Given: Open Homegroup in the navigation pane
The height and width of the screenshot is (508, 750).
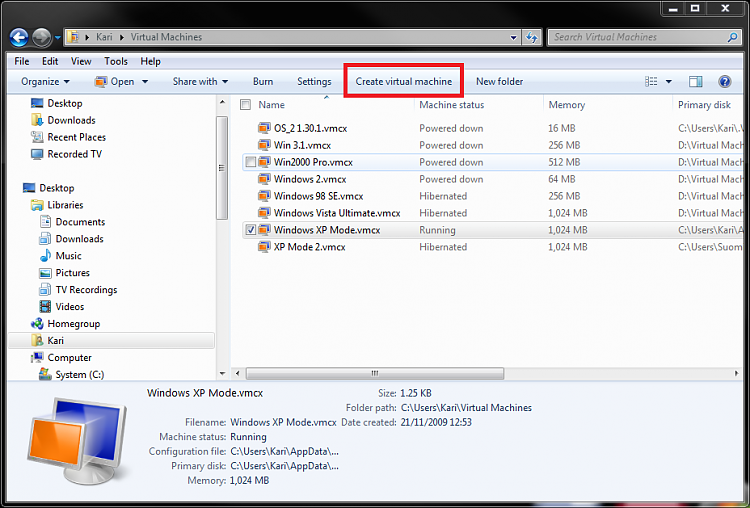Looking at the screenshot, I should 74,324.
